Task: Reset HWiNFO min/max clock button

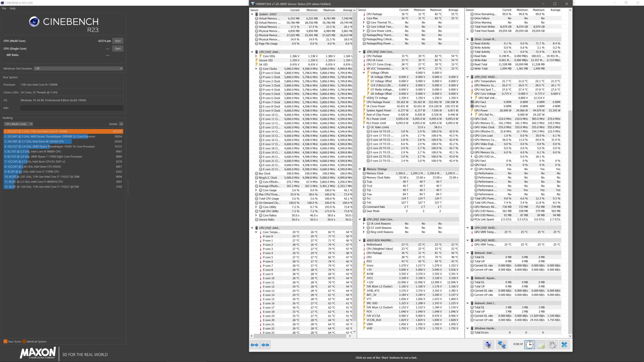Action: tap(529, 345)
